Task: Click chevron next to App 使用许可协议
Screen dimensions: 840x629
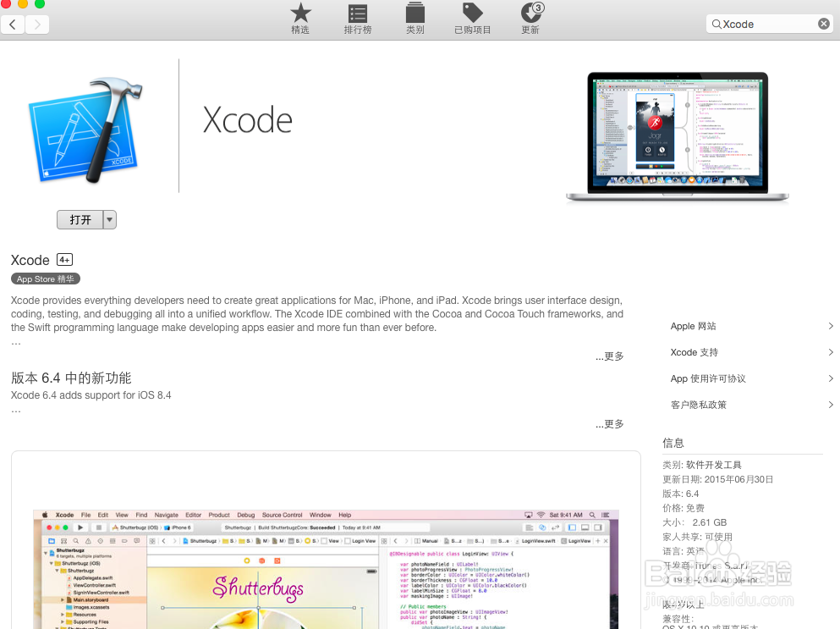Action: click(831, 378)
